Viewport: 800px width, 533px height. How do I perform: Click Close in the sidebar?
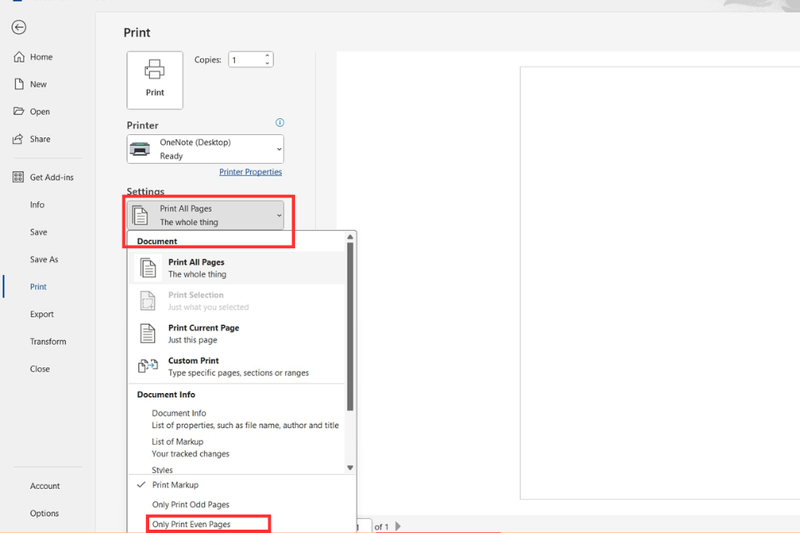(40, 369)
